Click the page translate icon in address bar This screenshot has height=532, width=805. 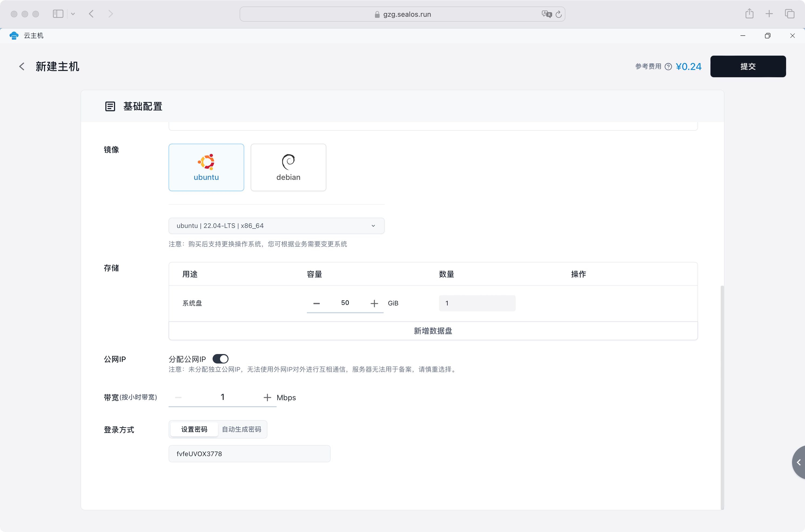tap(546, 14)
